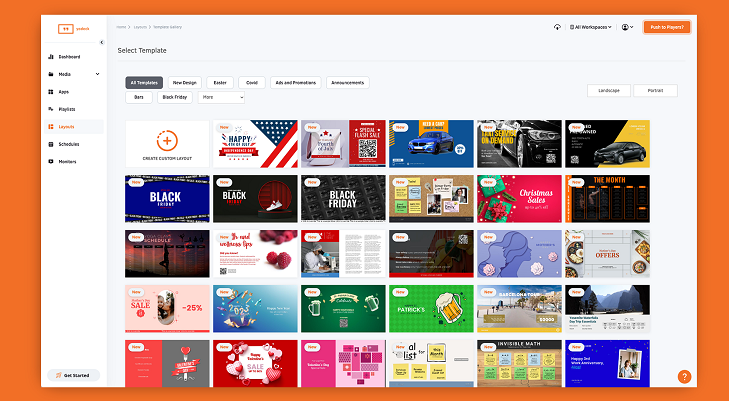The height and width of the screenshot is (401, 729).
Task: Select the Bars filter
Action: pos(139,97)
